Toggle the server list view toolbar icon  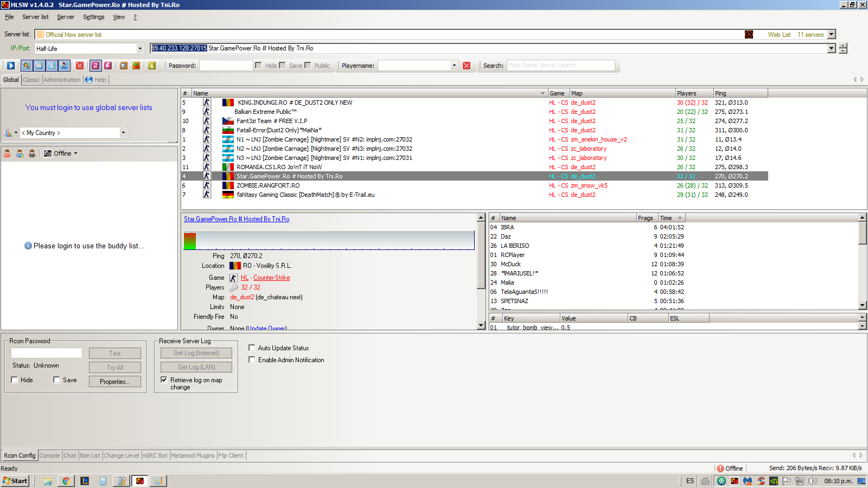[39, 66]
